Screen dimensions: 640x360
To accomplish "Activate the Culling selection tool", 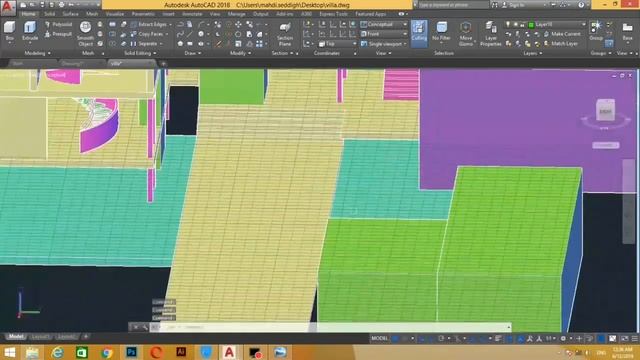I will tap(419, 32).
